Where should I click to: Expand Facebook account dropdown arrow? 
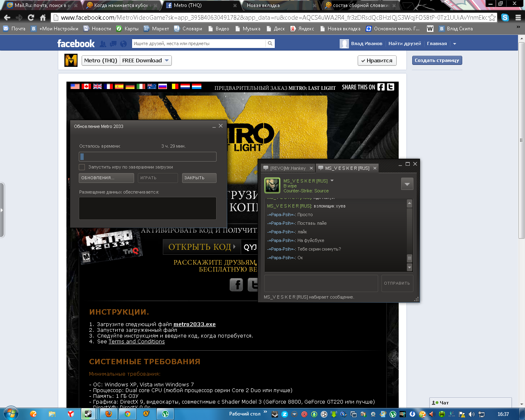[x=454, y=44]
